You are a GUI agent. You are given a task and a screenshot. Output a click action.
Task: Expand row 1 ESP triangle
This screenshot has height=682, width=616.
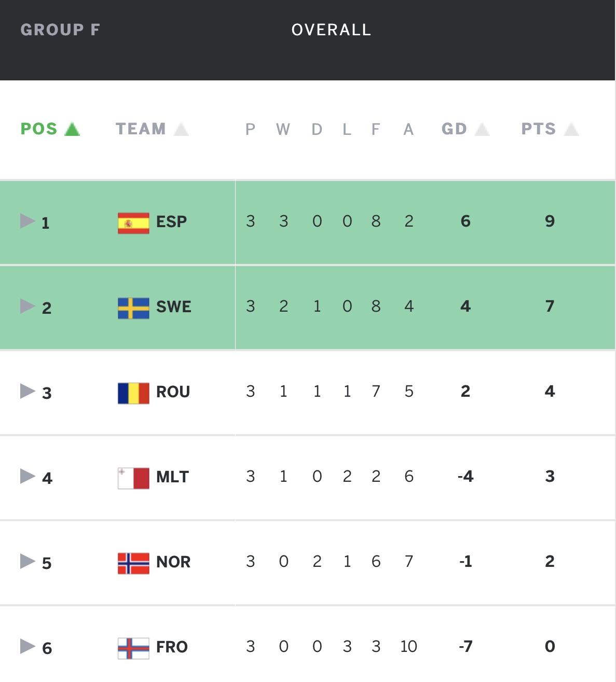click(28, 221)
